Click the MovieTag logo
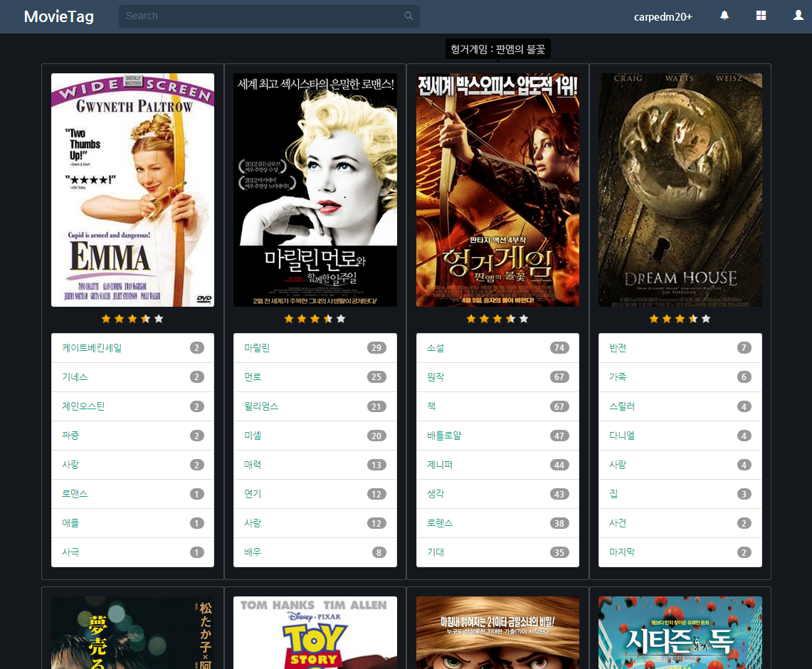The image size is (812, 669). (59, 16)
